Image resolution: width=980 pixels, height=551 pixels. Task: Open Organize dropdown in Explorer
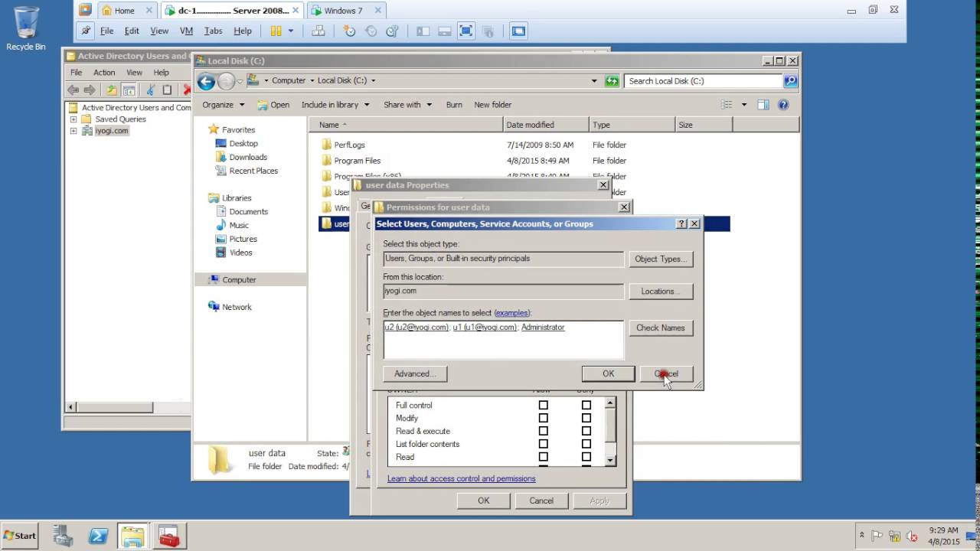(224, 105)
